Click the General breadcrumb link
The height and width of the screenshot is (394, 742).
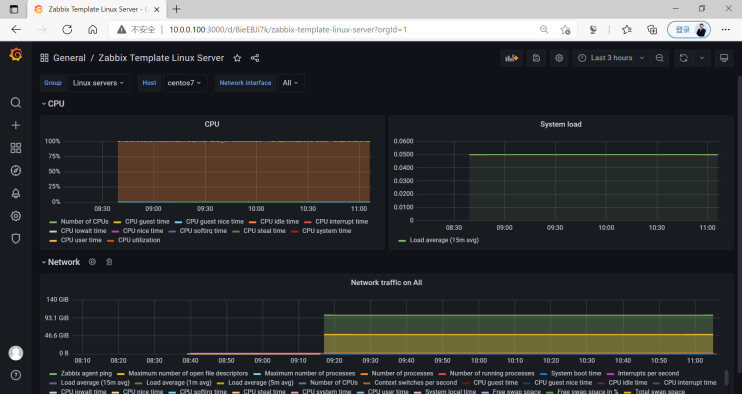click(x=69, y=58)
